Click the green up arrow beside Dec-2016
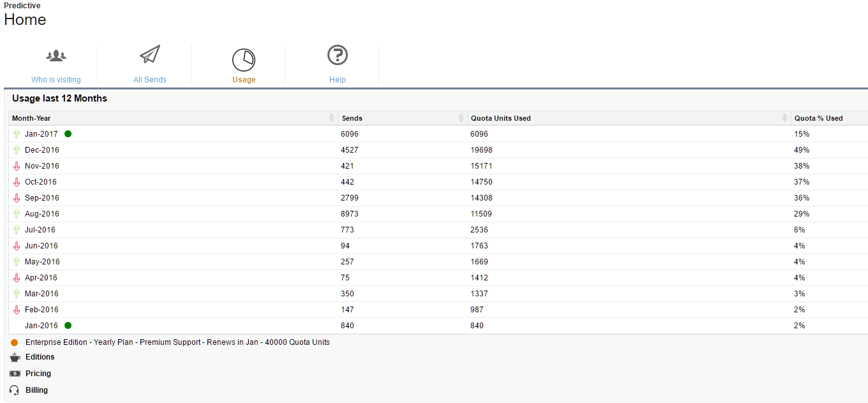This screenshot has height=403, width=868. tap(17, 150)
